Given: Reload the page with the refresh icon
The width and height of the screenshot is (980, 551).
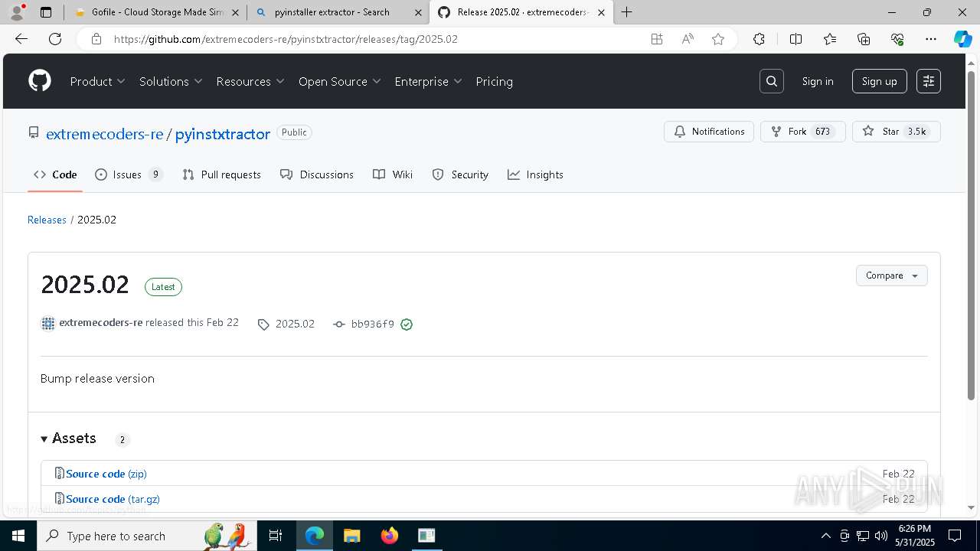Looking at the screenshot, I should click(55, 39).
